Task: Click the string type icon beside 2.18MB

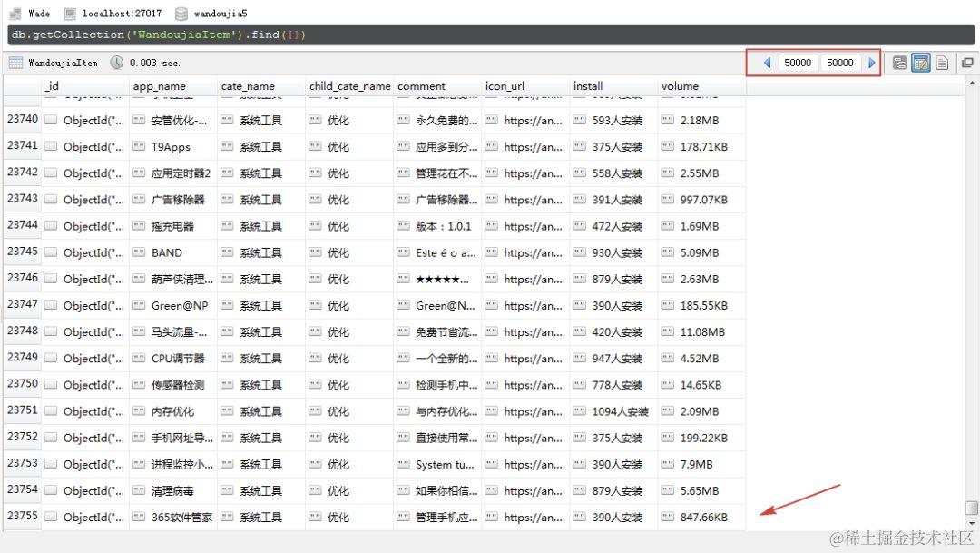Action: [x=668, y=120]
